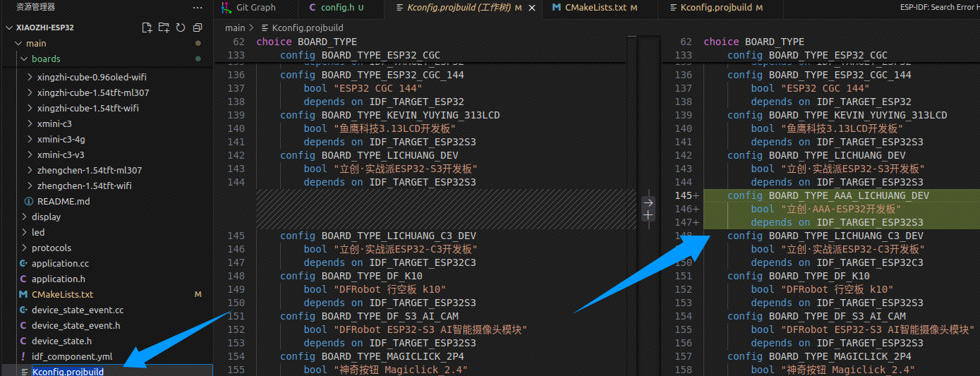The image size is (980, 376).
Task: Click BOARD_TYPE_ESP32_CGC_144 line in right pane
Action: click(x=819, y=75)
